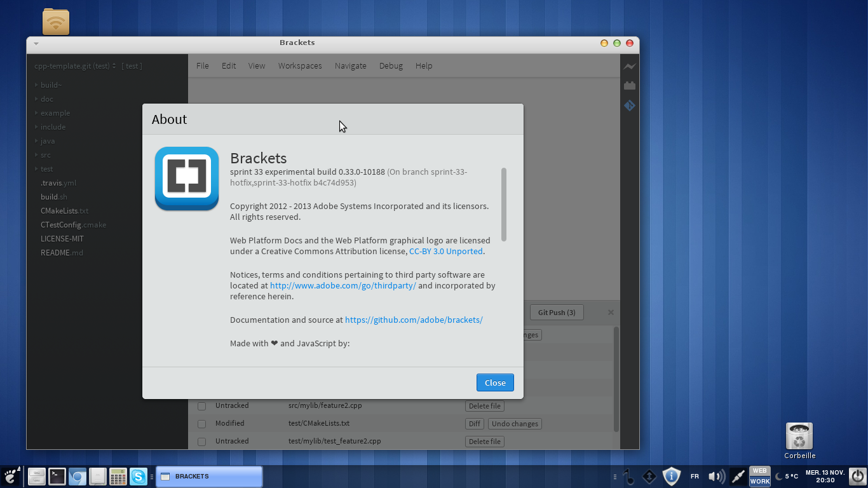Expand the include folder
This screenshot has width=868, height=488.
36,126
